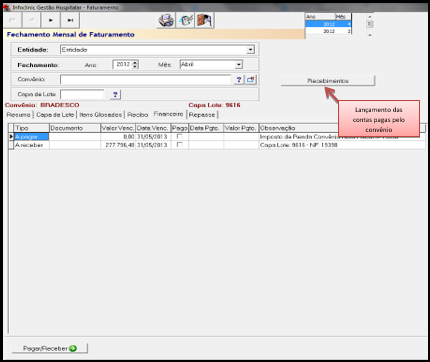Select the A receber cell in Tipo column
The height and width of the screenshot is (362, 430).
click(32, 145)
